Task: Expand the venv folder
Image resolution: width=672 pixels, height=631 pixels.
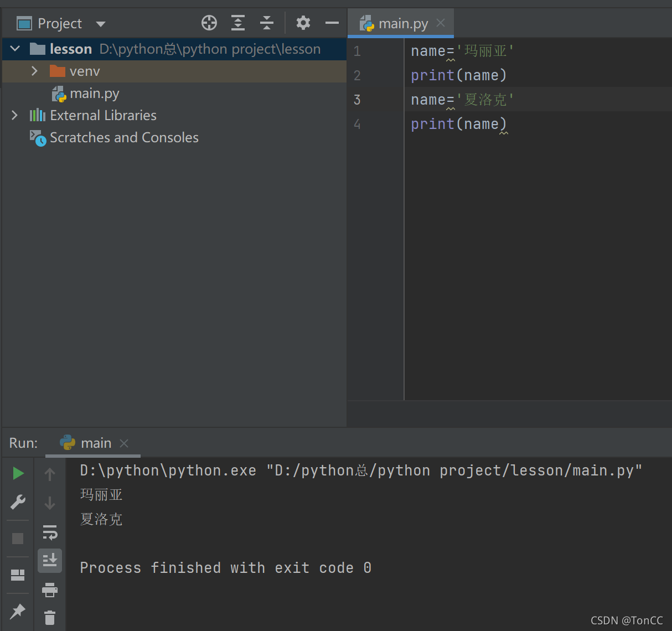Action: (x=34, y=71)
